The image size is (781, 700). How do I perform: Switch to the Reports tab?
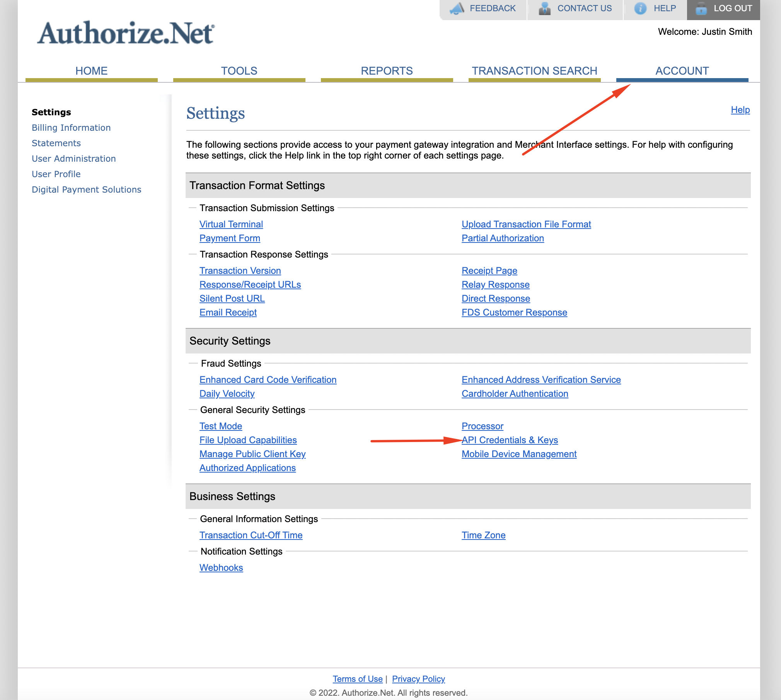coord(387,71)
